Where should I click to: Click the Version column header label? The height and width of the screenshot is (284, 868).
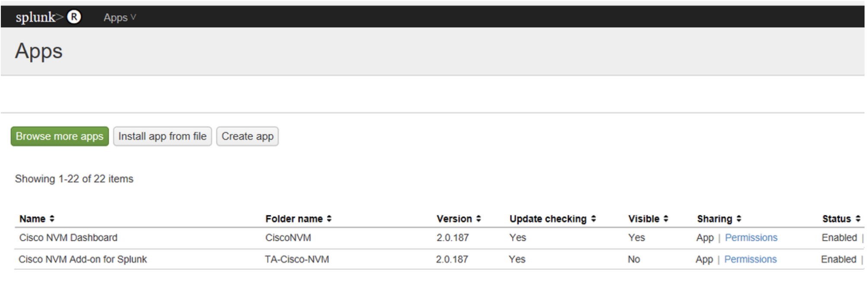454,219
